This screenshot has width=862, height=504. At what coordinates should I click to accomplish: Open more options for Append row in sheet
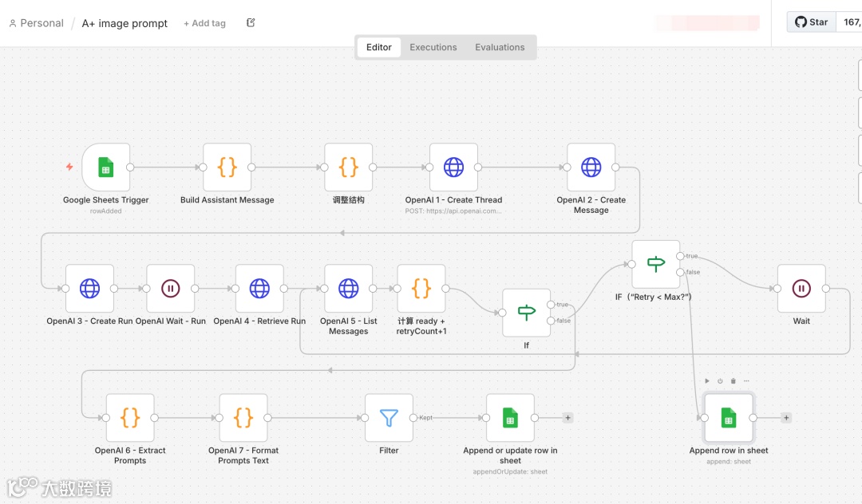(x=746, y=381)
